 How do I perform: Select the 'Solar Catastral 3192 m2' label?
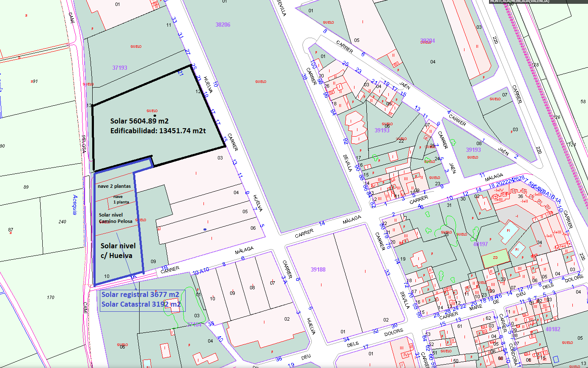(x=141, y=305)
